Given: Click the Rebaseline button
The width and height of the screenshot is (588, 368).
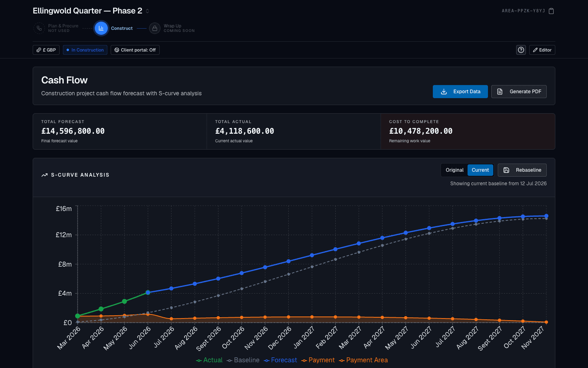Looking at the screenshot, I should click(x=522, y=170).
